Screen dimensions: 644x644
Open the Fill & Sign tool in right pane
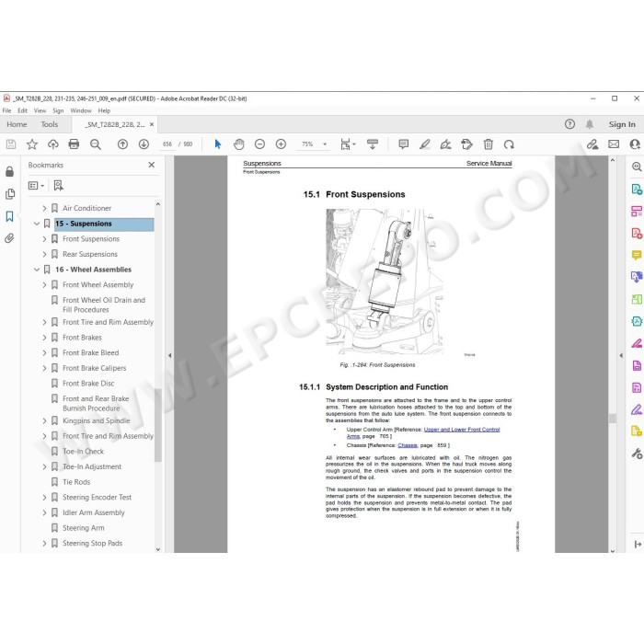tap(637, 409)
